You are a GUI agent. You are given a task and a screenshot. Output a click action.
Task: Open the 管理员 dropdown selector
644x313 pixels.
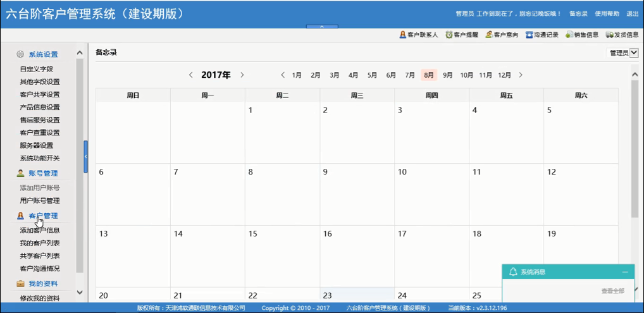click(634, 53)
